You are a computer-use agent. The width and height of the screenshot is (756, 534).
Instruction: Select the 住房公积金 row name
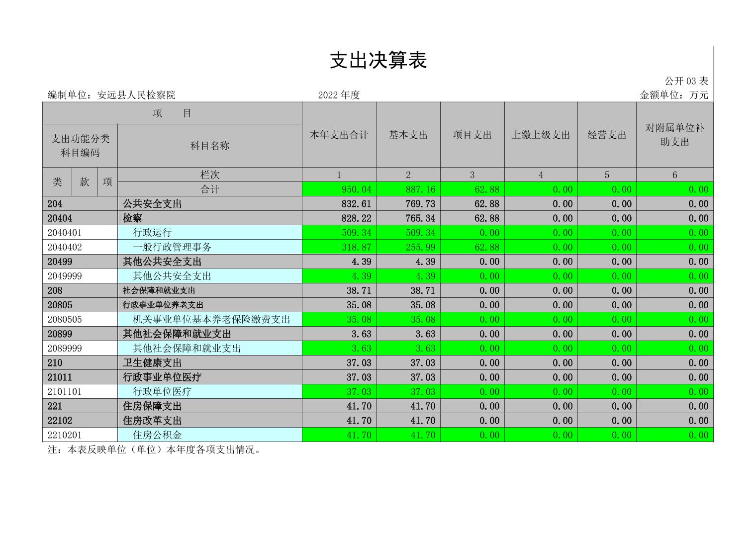click(x=210, y=435)
